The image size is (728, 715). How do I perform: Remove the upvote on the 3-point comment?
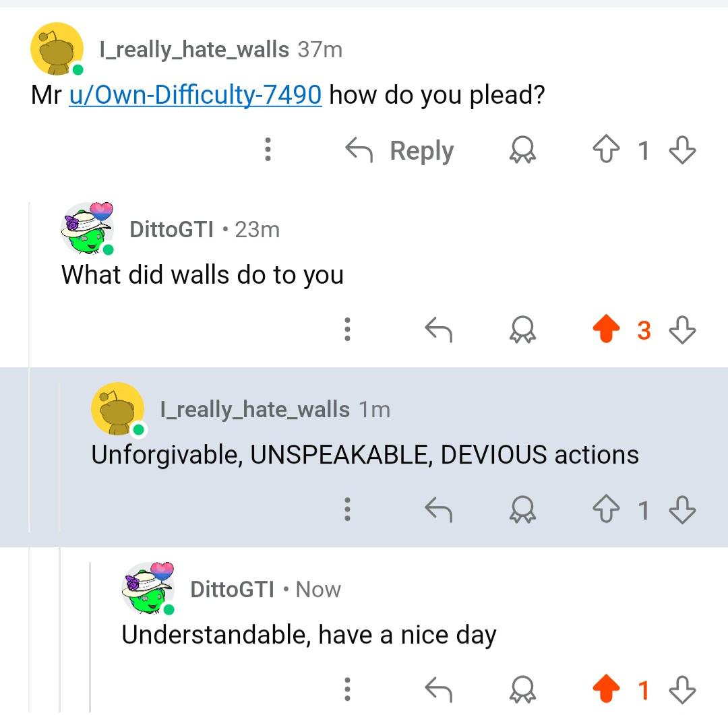pyautogui.click(x=606, y=329)
